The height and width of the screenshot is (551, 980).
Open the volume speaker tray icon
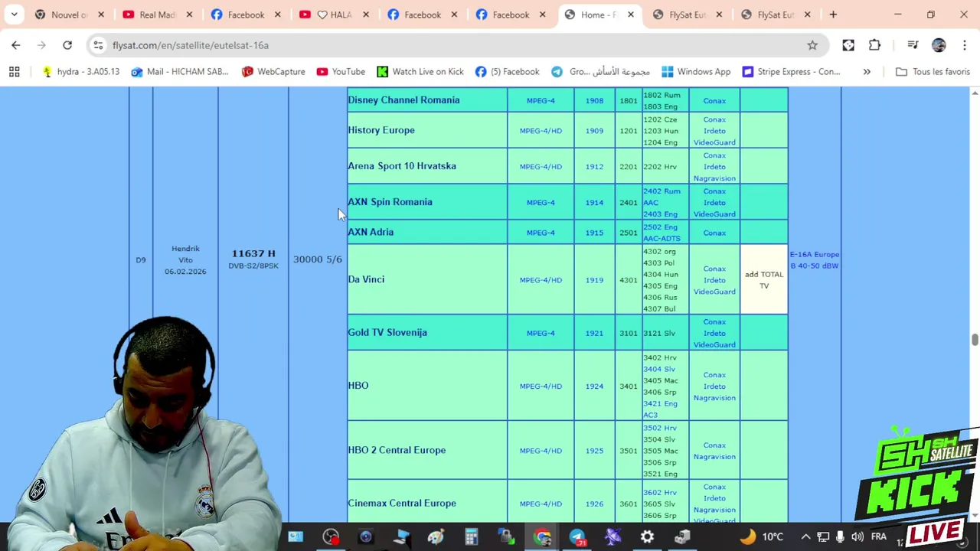(x=857, y=536)
